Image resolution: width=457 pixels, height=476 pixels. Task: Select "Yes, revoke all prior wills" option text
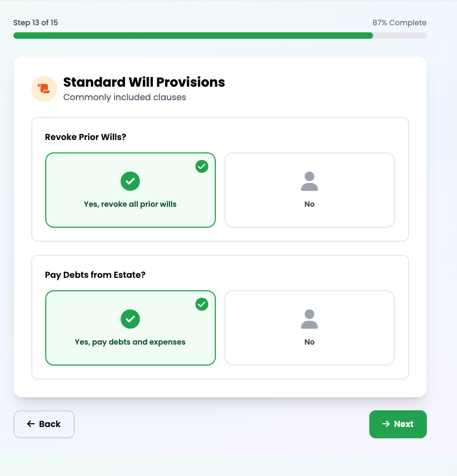pos(130,205)
